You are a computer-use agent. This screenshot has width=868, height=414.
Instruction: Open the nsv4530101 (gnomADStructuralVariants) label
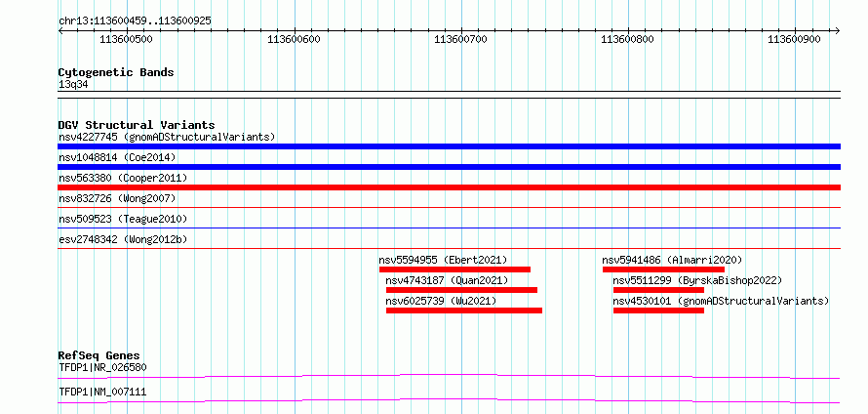721,301
